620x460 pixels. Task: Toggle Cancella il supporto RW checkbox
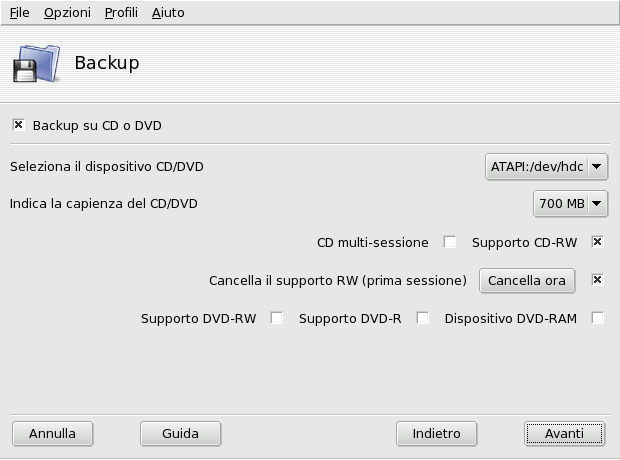tap(598, 280)
